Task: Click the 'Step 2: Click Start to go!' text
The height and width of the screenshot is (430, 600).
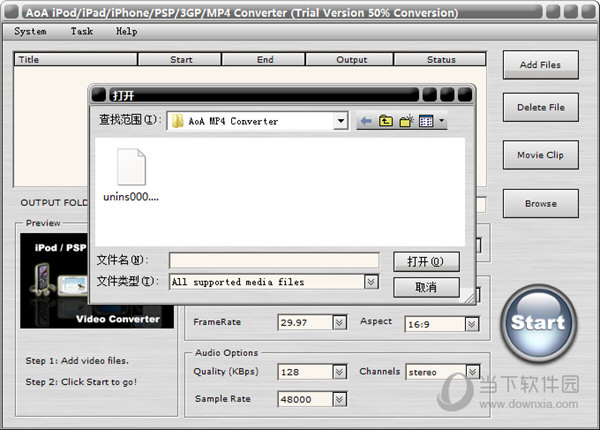Action: pyautogui.click(x=81, y=382)
